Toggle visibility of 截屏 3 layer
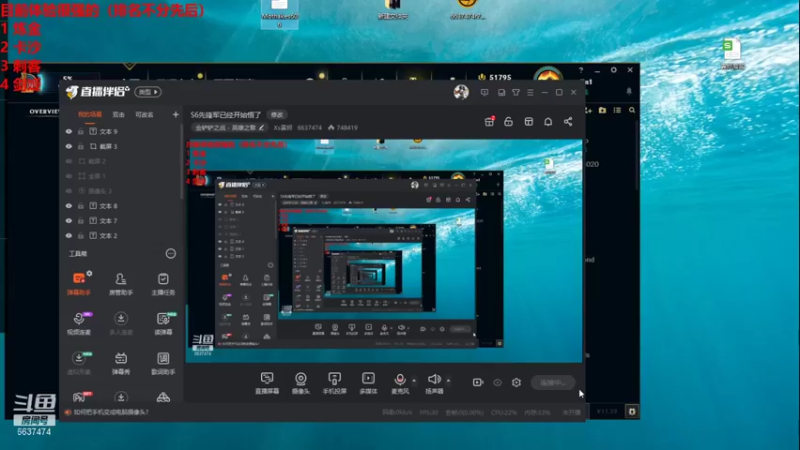800x450 pixels. (x=69, y=146)
